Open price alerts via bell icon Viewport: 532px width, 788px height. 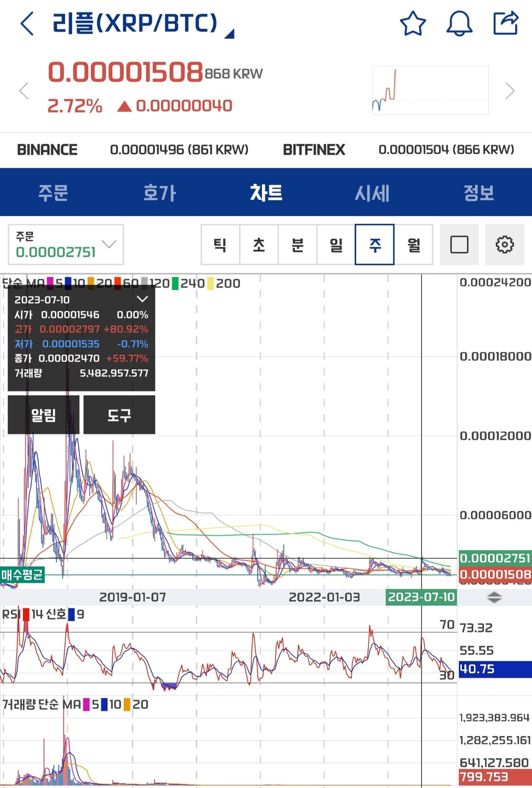coord(459,23)
